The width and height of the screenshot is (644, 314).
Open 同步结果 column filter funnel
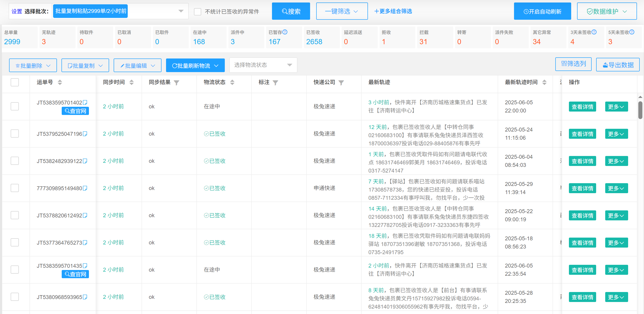coord(177,83)
